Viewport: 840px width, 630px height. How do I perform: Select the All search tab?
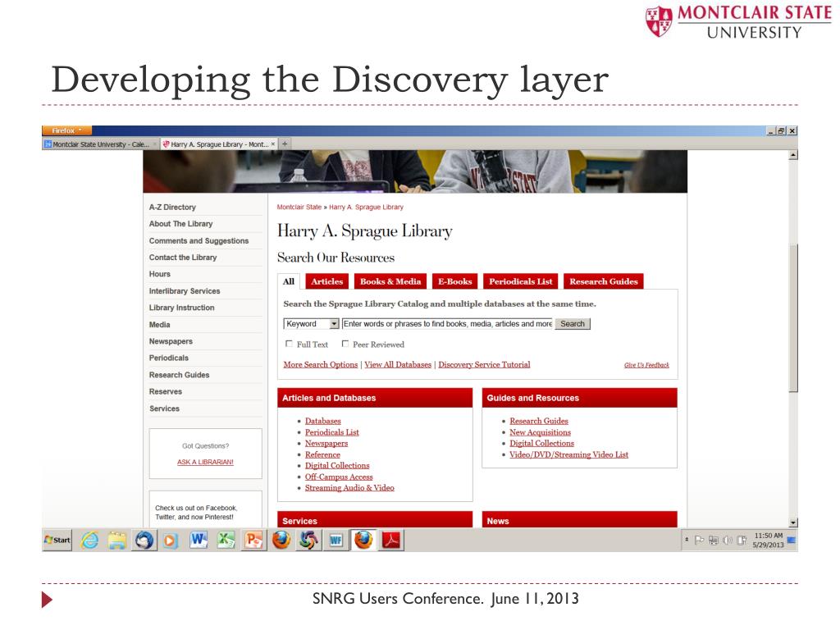[x=289, y=281]
